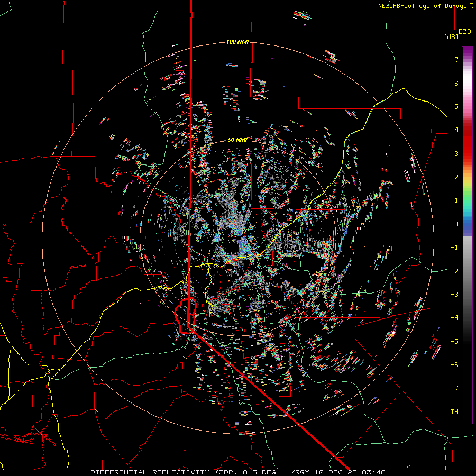The height and width of the screenshot is (476, 476).
Task: Click the KRGX 10 DEC 25 03:46 timestamp
Action: pos(338,472)
